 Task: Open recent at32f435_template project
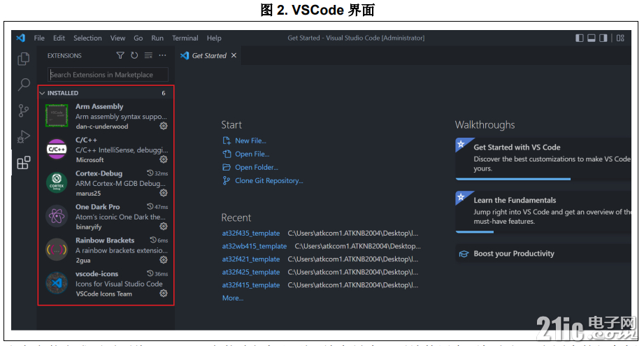(251, 233)
